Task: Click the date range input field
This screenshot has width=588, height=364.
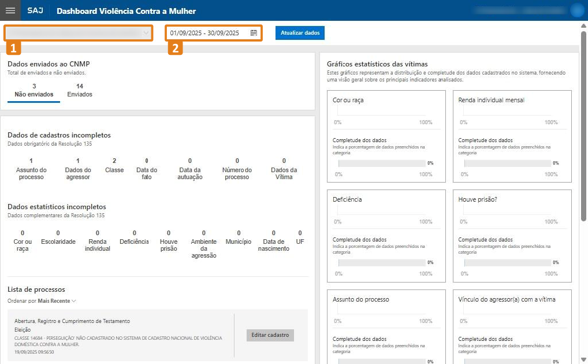Action: point(208,33)
